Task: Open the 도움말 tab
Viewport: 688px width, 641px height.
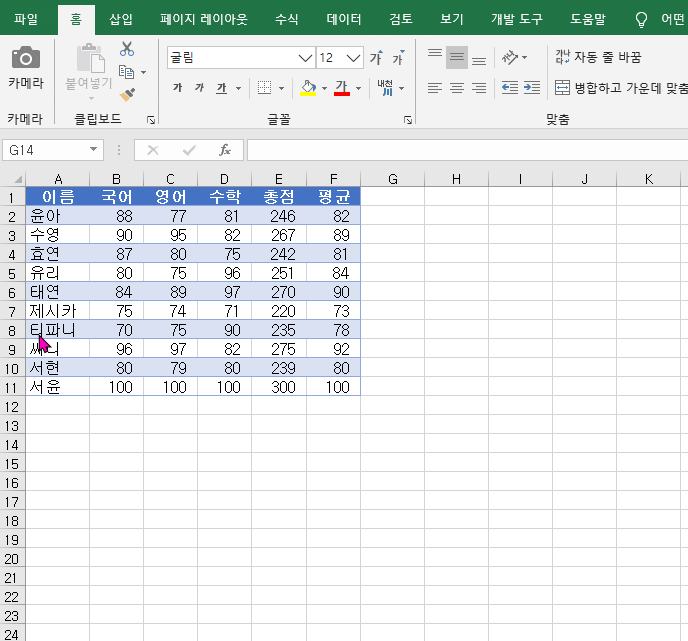Action: pos(588,19)
